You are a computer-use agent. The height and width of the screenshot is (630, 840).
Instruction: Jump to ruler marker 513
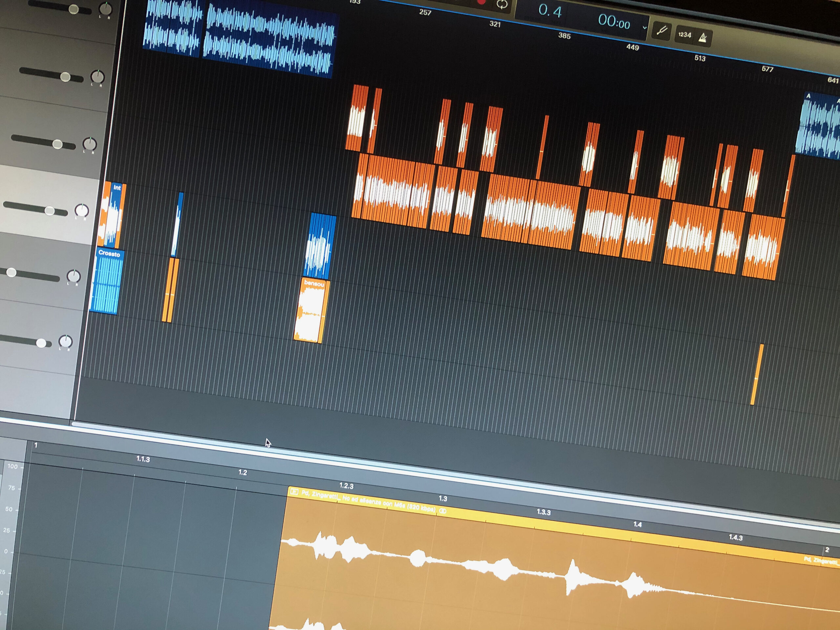point(700,58)
